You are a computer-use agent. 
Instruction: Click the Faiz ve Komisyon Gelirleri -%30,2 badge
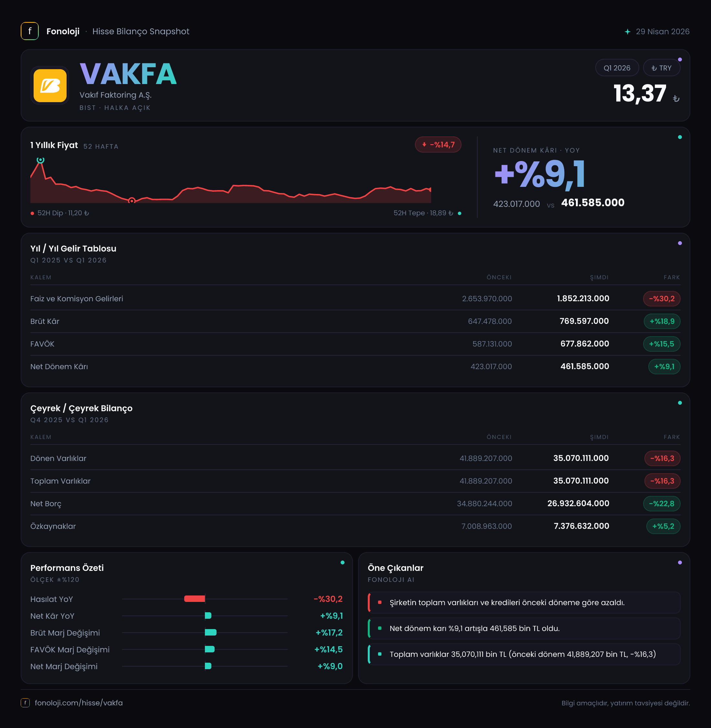pos(661,298)
